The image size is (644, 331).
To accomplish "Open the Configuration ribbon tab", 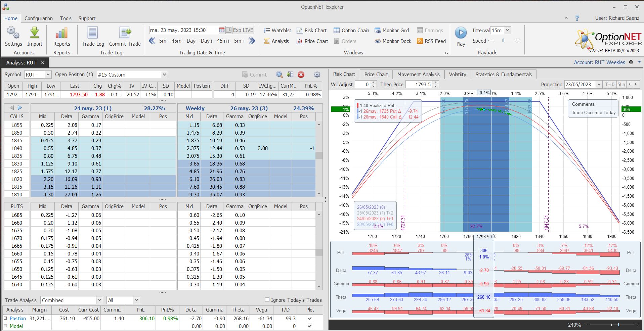I will tap(39, 18).
